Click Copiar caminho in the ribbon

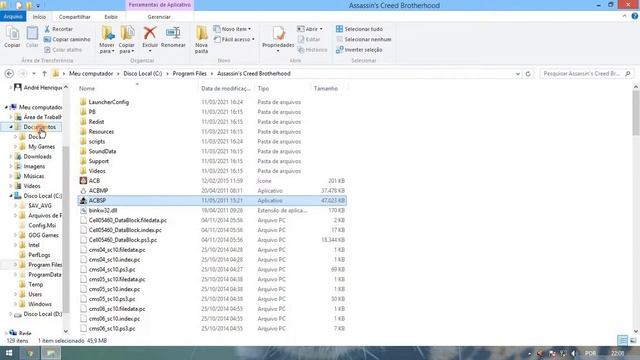[67, 39]
